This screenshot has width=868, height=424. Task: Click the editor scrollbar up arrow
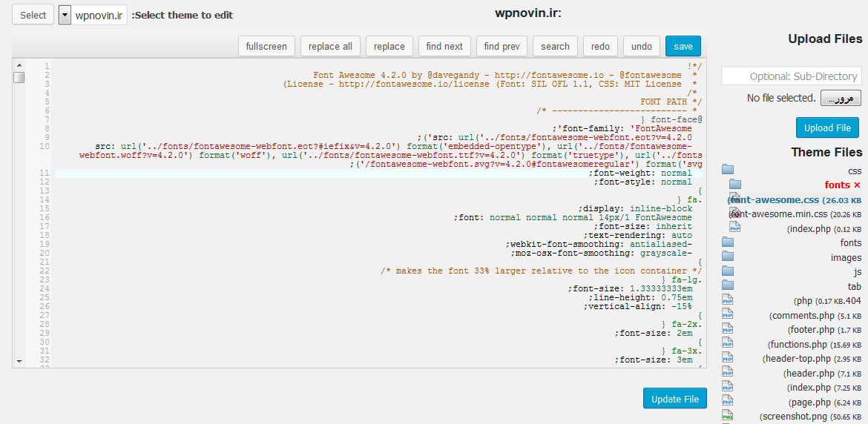point(19,66)
